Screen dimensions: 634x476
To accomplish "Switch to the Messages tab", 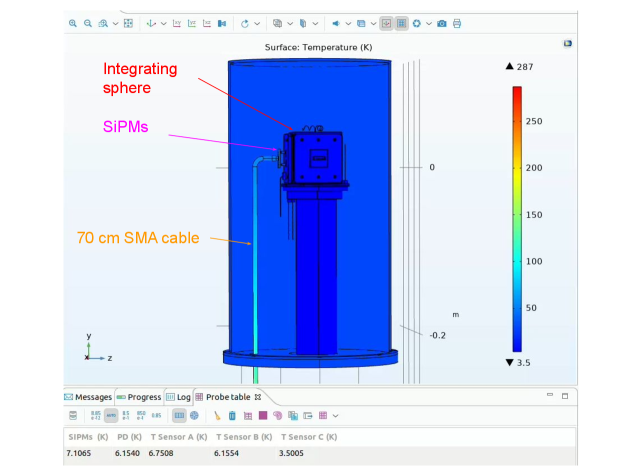I will point(89,397).
